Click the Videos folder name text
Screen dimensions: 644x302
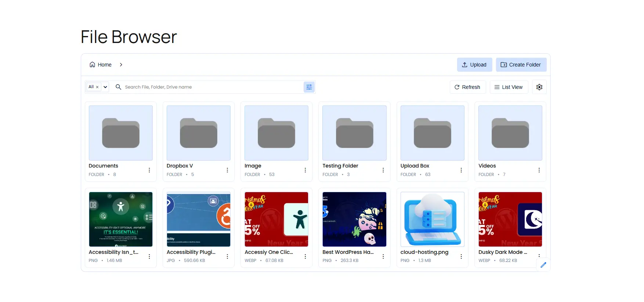[487, 166]
